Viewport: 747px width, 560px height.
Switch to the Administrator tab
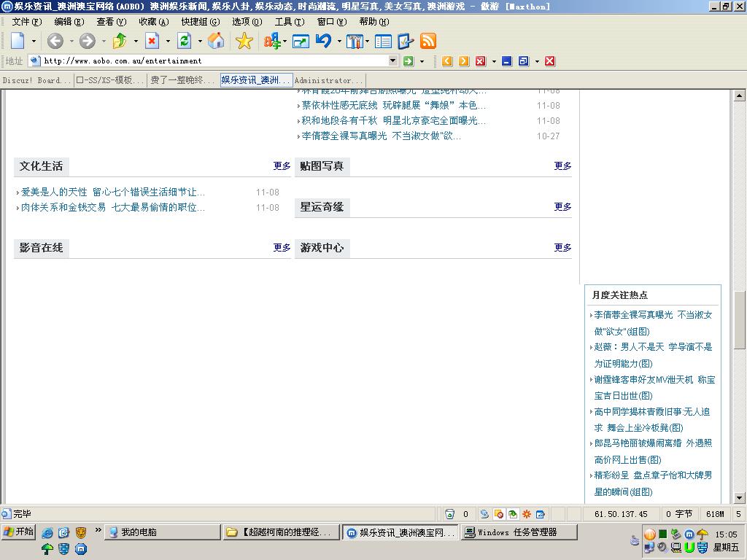329,80
